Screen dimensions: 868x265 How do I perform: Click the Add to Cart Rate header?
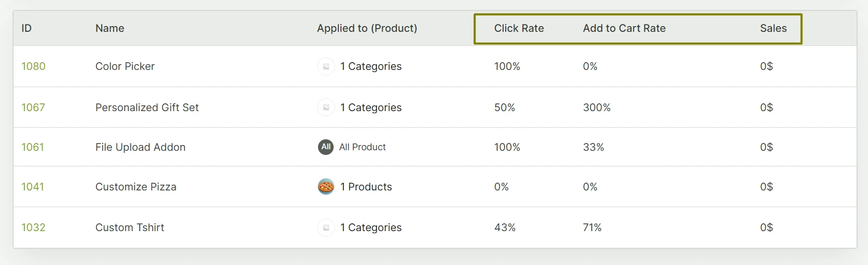point(624,28)
